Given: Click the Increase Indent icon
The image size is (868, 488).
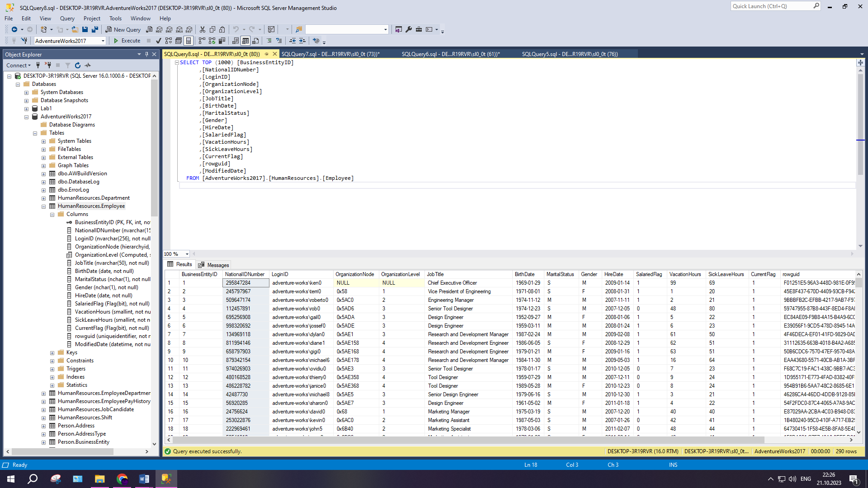Looking at the screenshot, I should pos(302,41).
